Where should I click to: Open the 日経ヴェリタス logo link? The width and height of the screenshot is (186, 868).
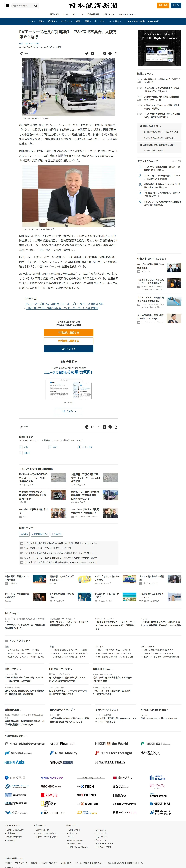[x=150, y=753]
